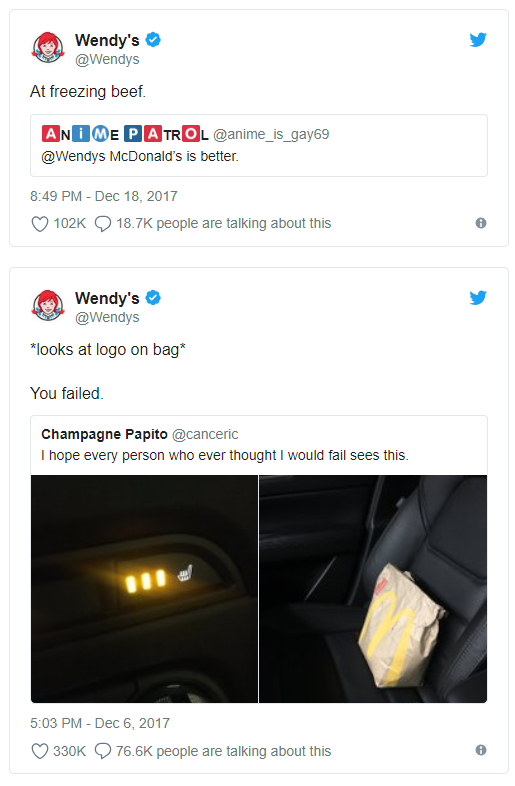Open the 8:49 PM - Dec 18, 2017 timestamp
The height and width of the screenshot is (786, 515).
click(104, 196)
